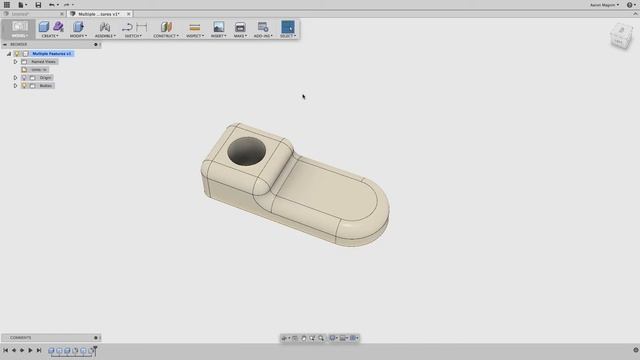Open the Model workspace switcher
Viewport: 640px width, 360px height.
click(x=19, y=29)
